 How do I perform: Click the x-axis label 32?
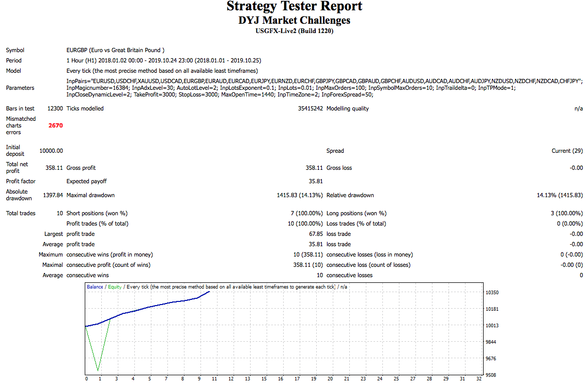point(479,379)
